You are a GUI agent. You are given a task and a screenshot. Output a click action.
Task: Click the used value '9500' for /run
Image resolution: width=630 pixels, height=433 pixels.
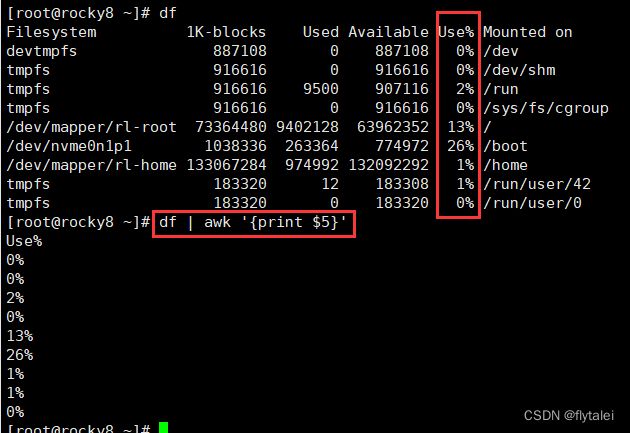pos(321,89)
